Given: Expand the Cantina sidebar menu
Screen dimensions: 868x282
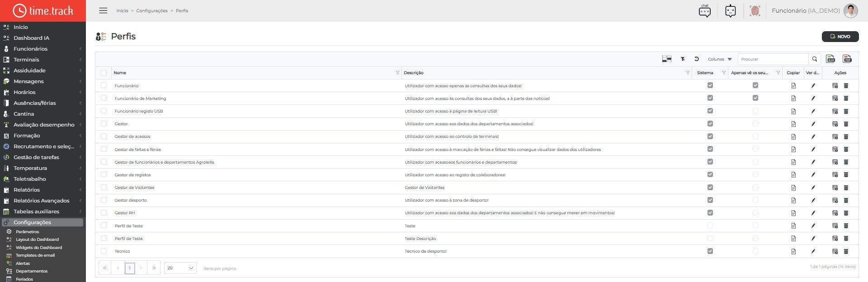Looking at the screenshot, I should tap(43, 114).
